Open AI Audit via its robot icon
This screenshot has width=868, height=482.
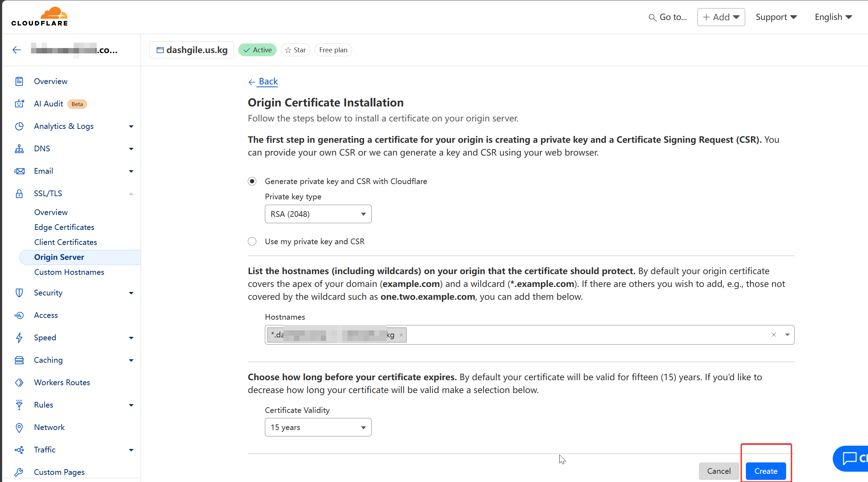pyautogui.click(x=19, y=104)
